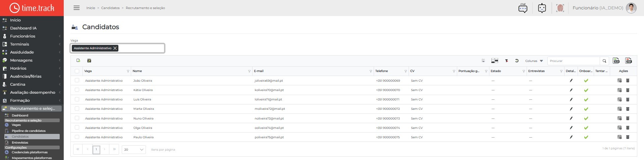The height and width of the screenshot is (160, 644).
Task: Click the Candidatos breadcrumb link
Action: point(110,8)
